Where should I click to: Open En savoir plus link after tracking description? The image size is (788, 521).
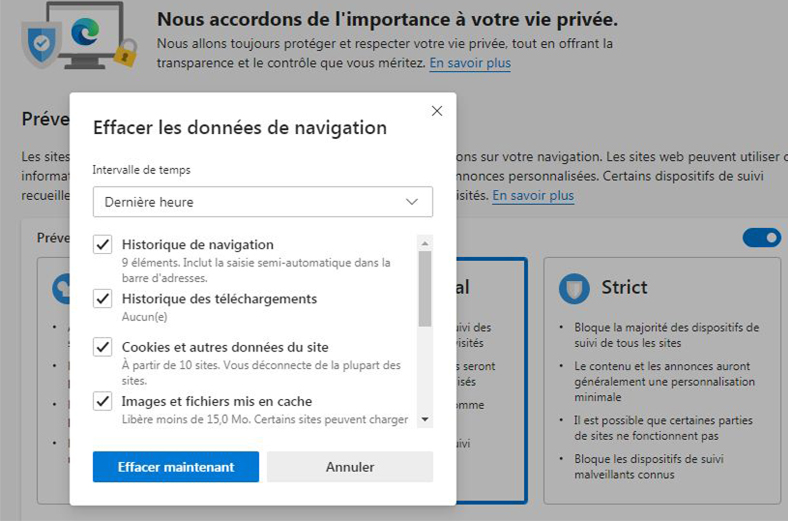(x=533, y=195)
